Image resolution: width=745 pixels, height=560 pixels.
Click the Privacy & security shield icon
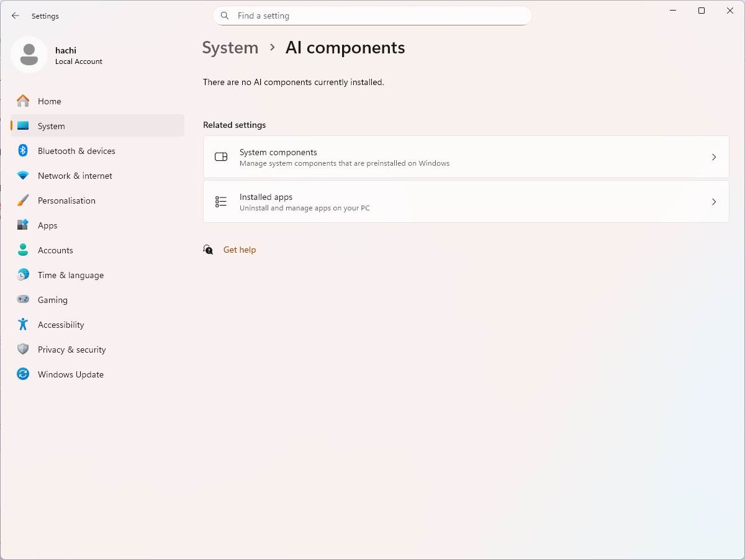(23, 350)
